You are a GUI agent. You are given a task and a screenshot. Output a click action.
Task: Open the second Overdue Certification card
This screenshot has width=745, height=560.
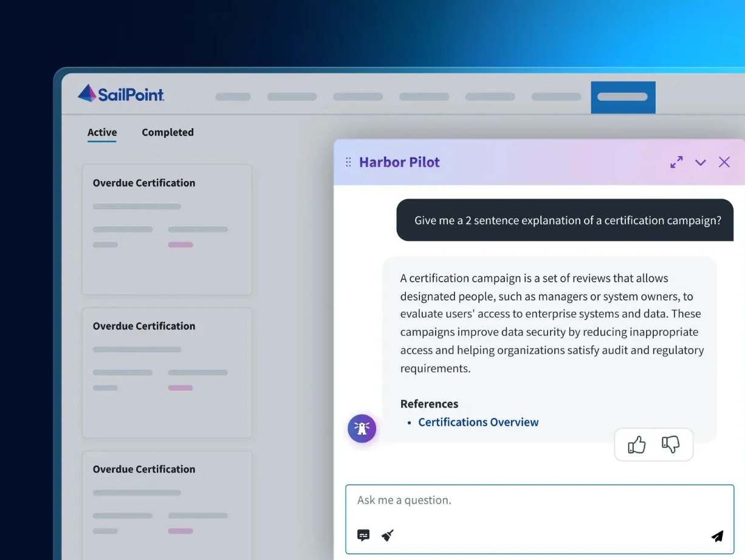coord(167,373)
